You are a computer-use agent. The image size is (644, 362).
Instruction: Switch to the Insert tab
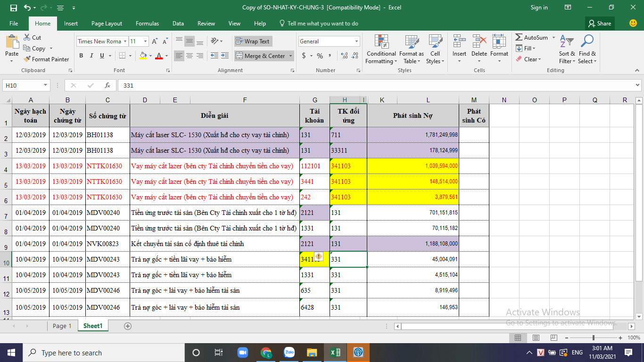click(71, 24)
